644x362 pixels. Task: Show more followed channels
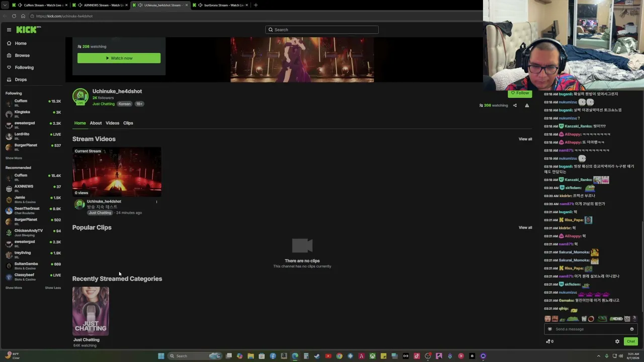[14, 158]
